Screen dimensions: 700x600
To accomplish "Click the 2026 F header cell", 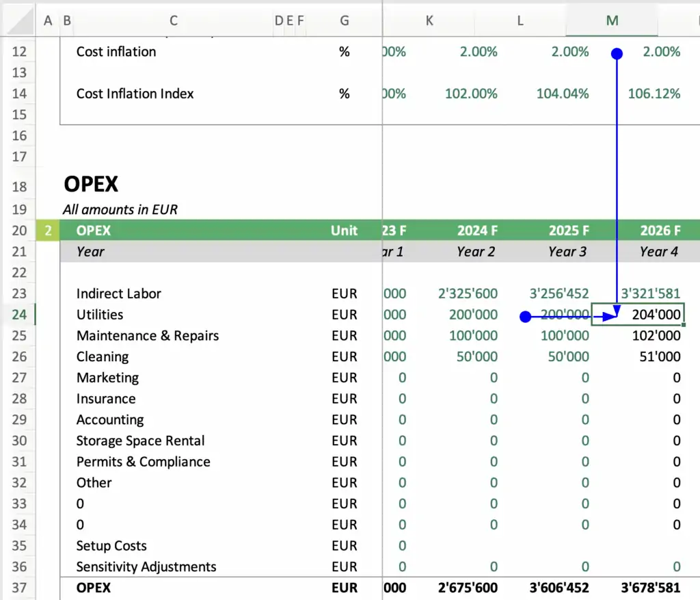I will coord(660,231).
